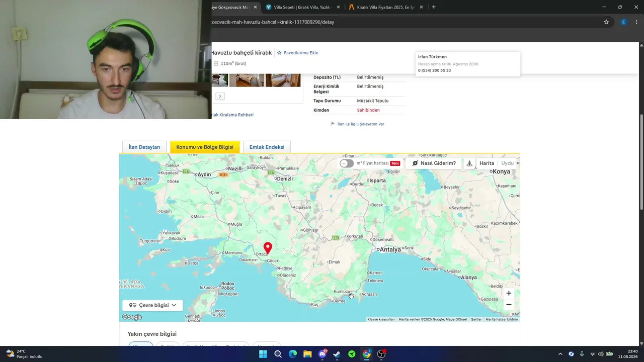Image resolution: width=644 pixels, height=362 pixels.
Task: Show hidden system tray icons
Action: 560,354
